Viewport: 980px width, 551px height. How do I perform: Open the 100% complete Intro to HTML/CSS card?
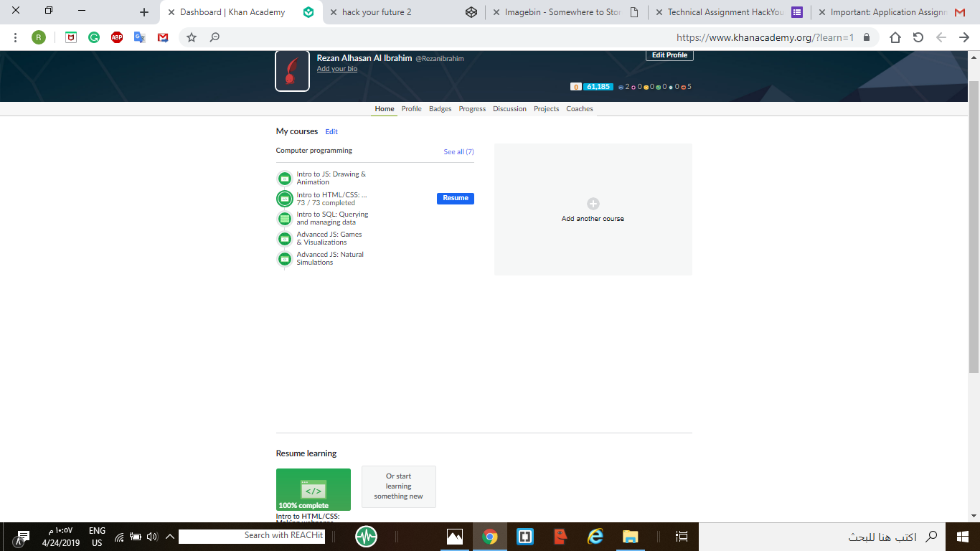click(314, 489)
